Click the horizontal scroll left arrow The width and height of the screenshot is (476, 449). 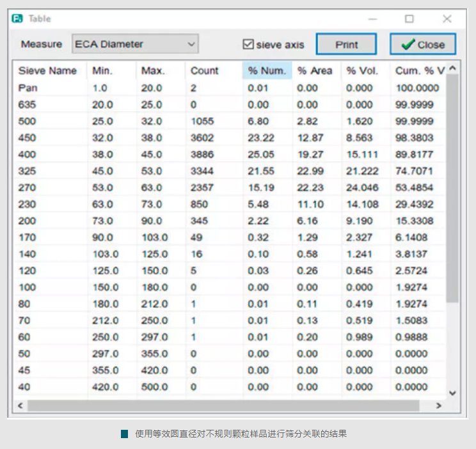tap(20, 406)
